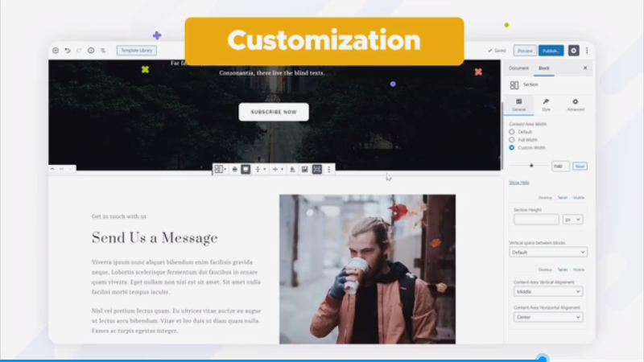This screenshot has height=362, width=644.
Task: Select Mobile tab above Section Height
Action: pos(578,198)
